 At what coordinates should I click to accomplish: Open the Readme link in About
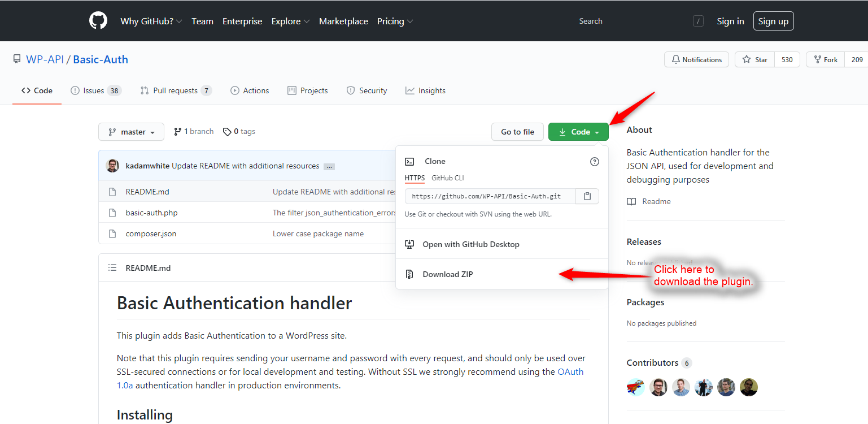coord(649,201)
